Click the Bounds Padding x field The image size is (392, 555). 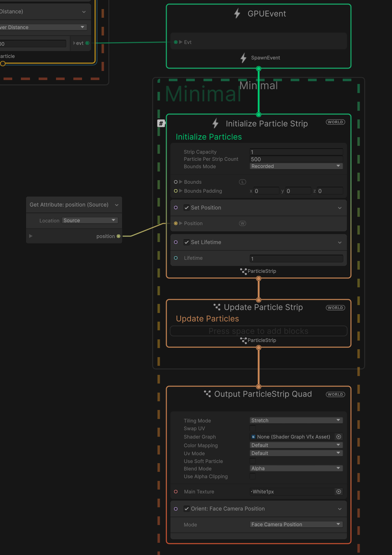(266, 191)
